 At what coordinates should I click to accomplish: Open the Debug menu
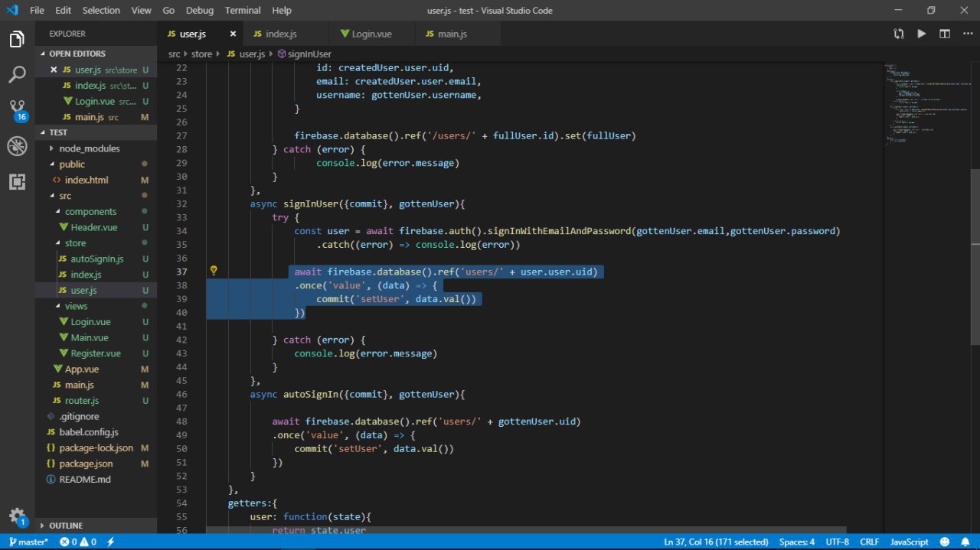click(x=200, y=10)
